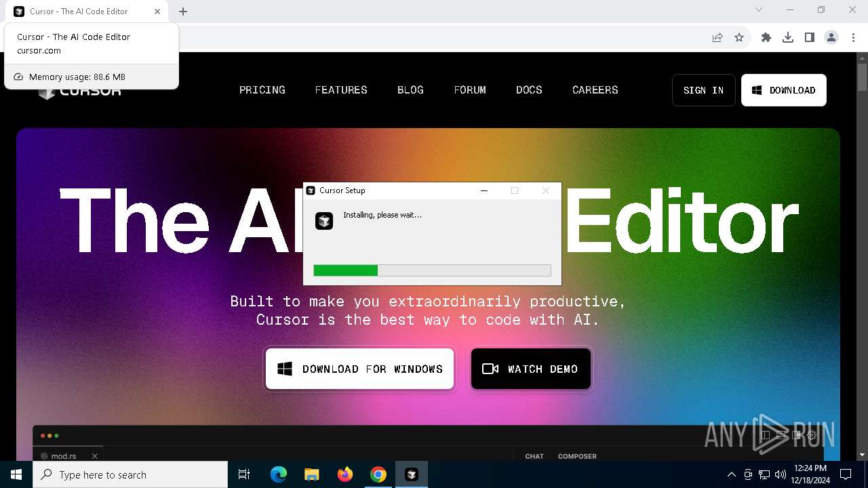Click the page vertical scrollbar thumb
This screenshot has height=488, width=868.
pos(862,77)
